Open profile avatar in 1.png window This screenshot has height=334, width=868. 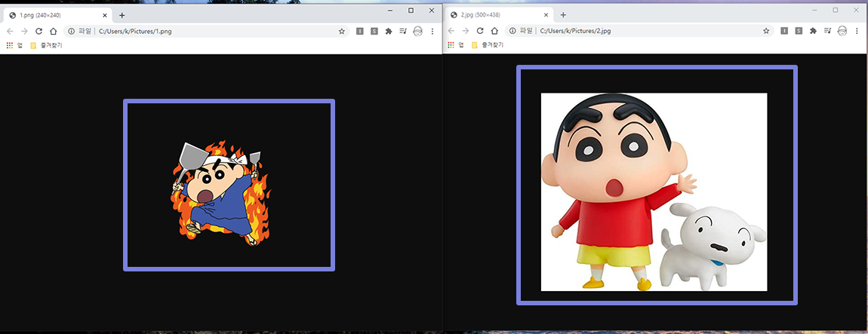pyautogui.click(x=418, y=32)
